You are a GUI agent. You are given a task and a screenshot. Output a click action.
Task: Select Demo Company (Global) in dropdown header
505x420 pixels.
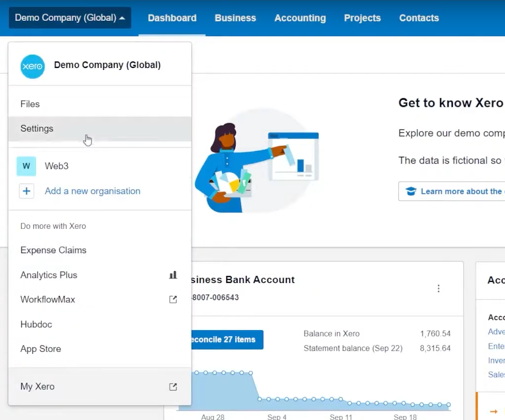(107, 65)
